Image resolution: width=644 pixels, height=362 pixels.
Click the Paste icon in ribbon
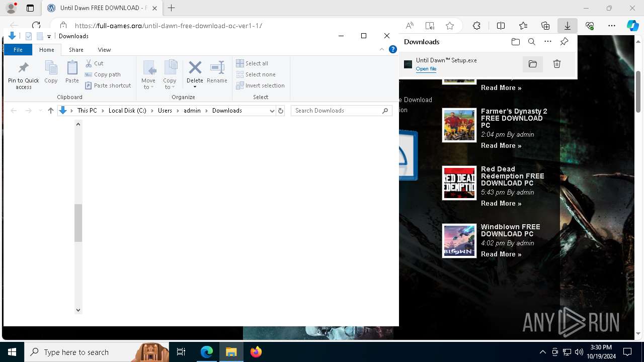72,71
